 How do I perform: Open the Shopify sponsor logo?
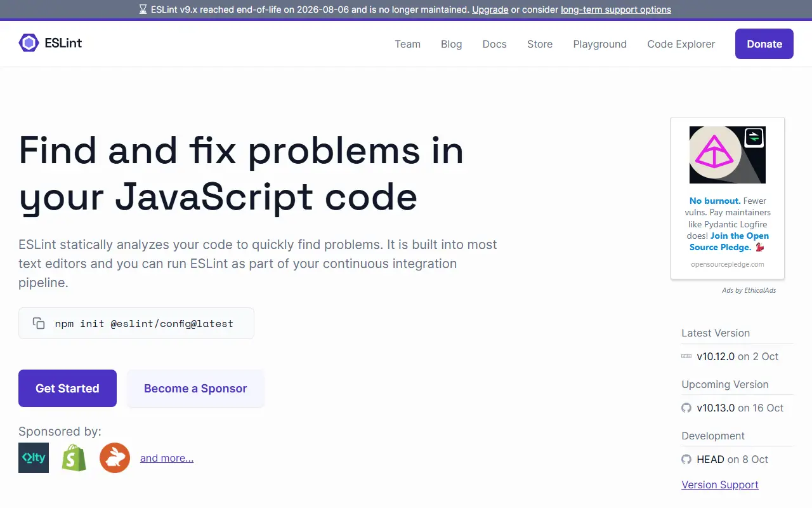tap(74, 458)
